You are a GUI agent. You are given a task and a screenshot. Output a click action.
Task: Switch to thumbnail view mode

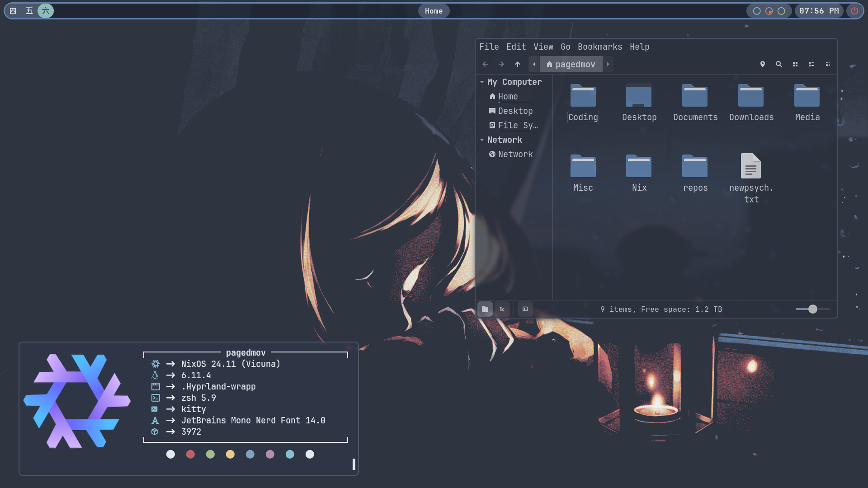828,64
